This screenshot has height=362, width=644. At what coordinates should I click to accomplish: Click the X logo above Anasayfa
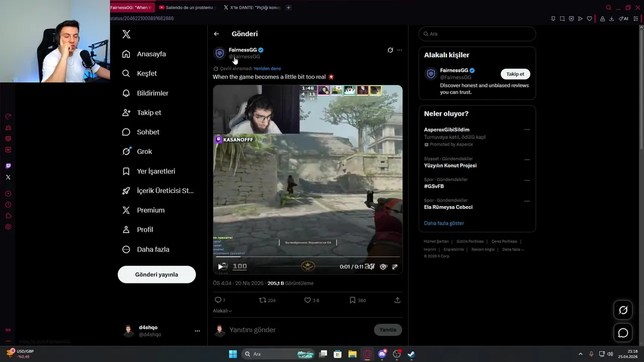pos(126,34)
